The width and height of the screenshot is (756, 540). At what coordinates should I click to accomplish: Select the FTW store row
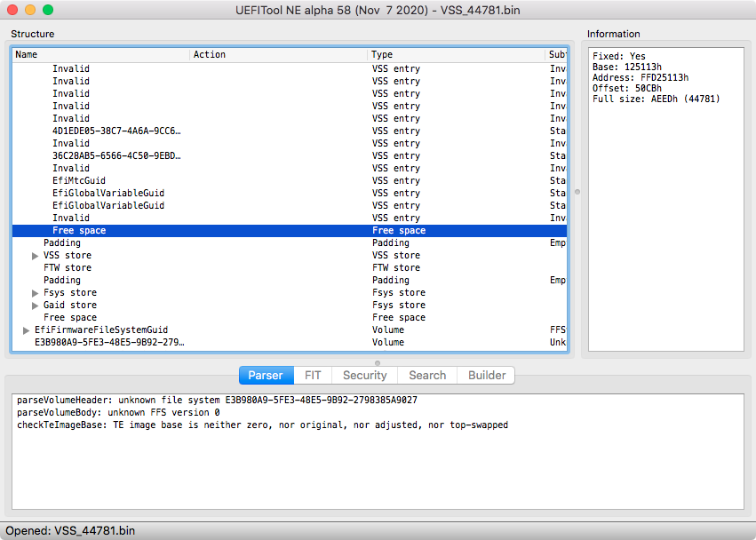[x=290, y=267]
